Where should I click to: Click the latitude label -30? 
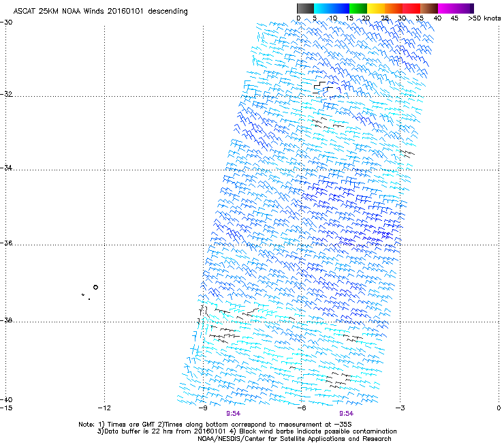[x=6, y=22]
